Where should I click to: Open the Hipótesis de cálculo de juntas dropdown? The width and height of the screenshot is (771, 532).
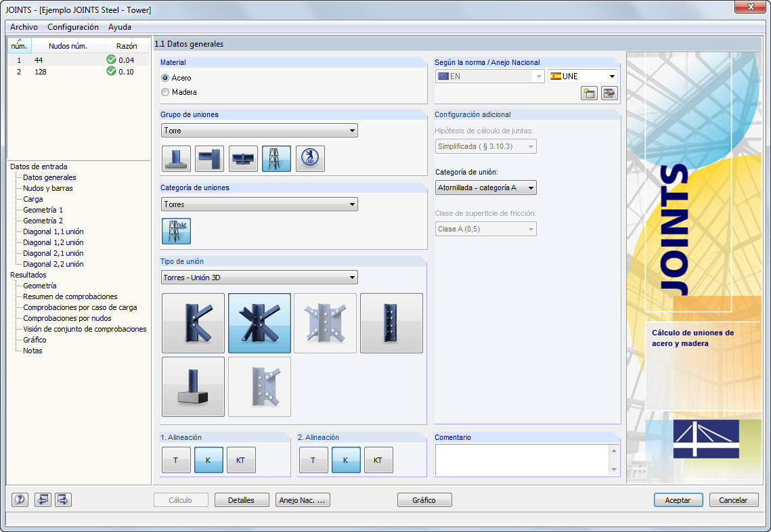[486, 146]
